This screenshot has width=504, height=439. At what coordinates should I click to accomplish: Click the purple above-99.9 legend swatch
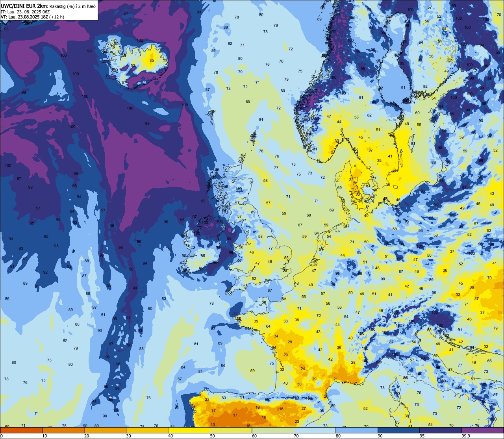(483, 430)
